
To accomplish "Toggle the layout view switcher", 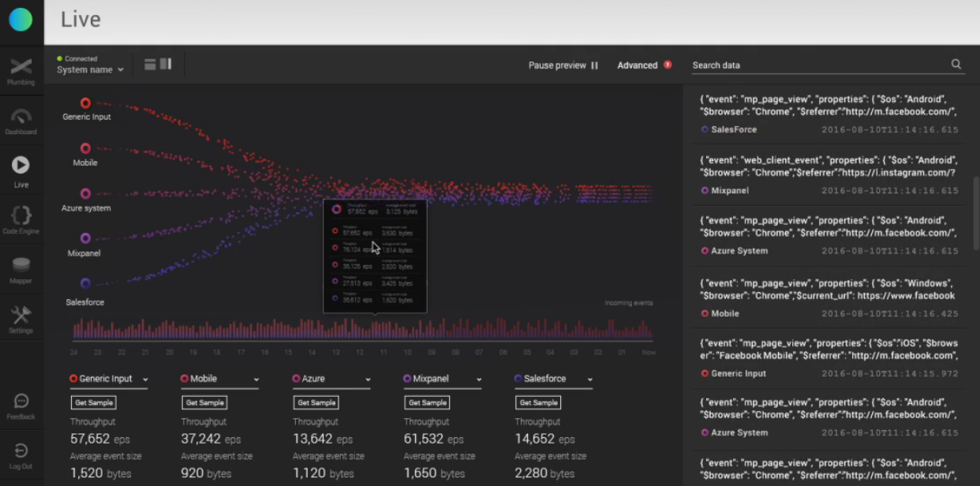I will point(158,64).
